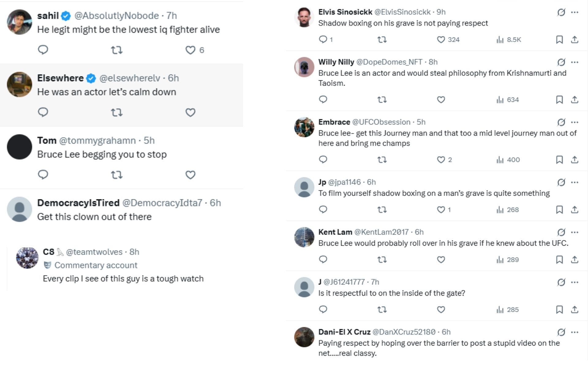Share Willy Nilly's tweet about Krishnamurti
The height and width of the screenshot is (368, 588).
[575, 100]
